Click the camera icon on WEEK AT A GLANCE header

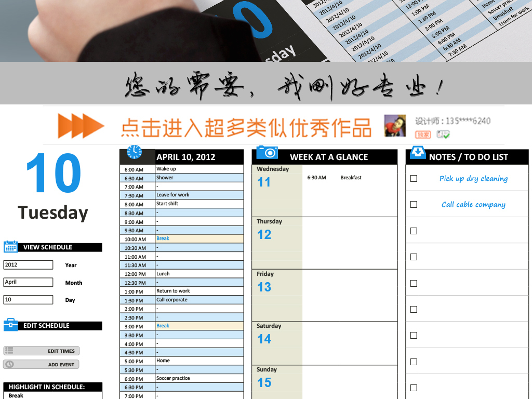tap(268, 152)
